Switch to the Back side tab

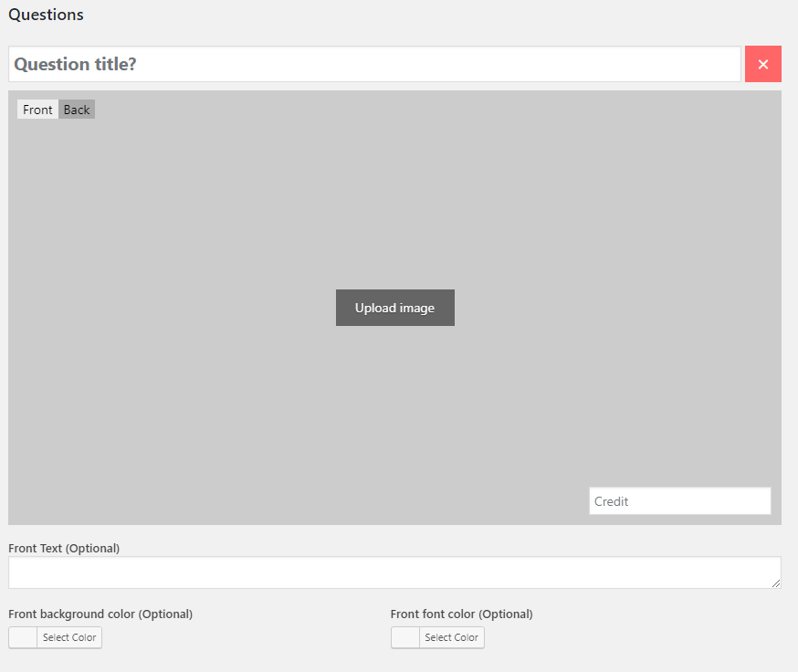pos(77,110)
